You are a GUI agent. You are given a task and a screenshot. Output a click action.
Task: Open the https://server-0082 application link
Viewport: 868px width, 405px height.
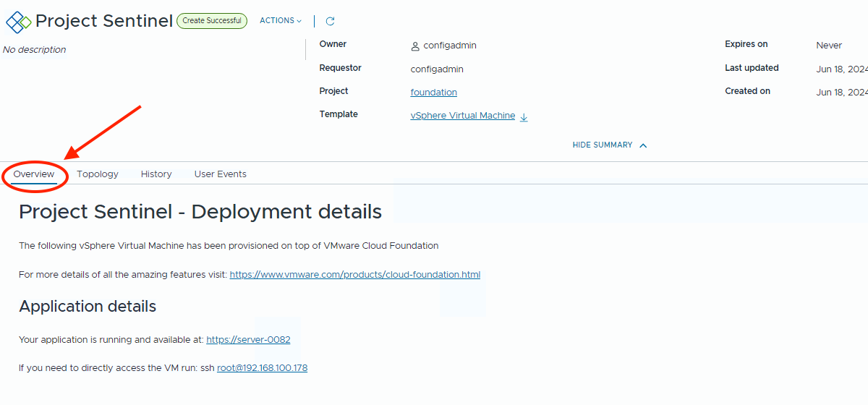coord(248,340)
